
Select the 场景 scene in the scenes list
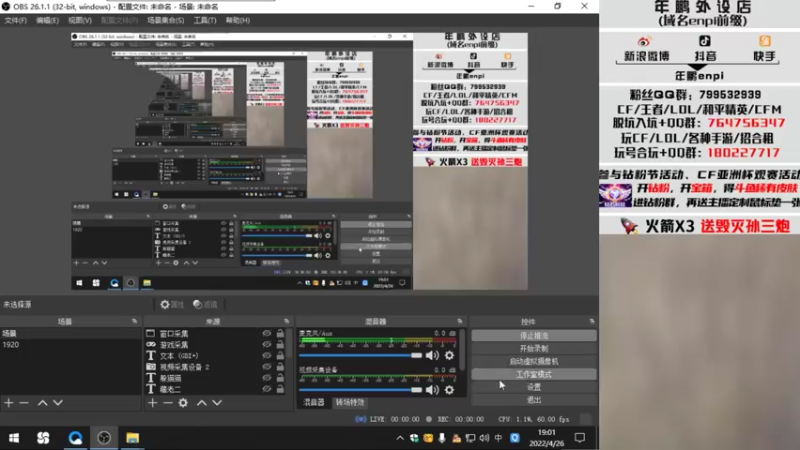(70, 333)
